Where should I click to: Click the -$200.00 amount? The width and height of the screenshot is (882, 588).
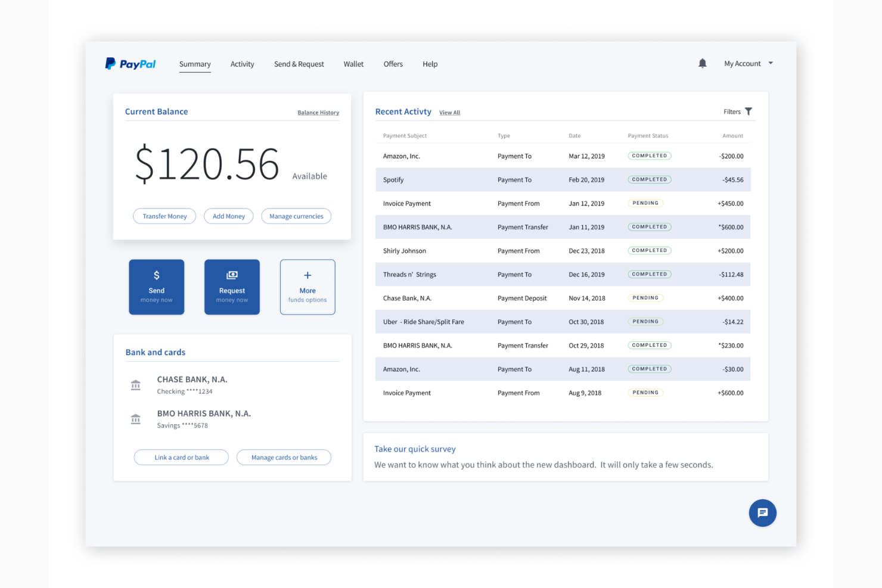(731, 156)
